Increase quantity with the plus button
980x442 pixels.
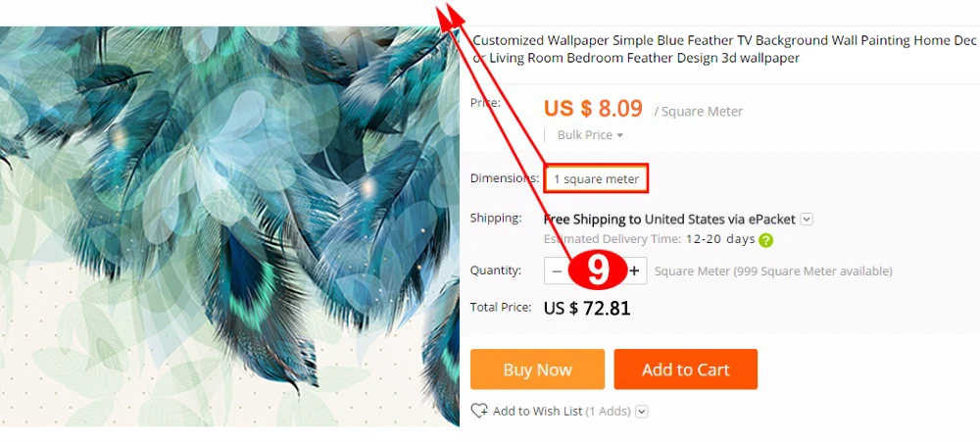[634, 270]
